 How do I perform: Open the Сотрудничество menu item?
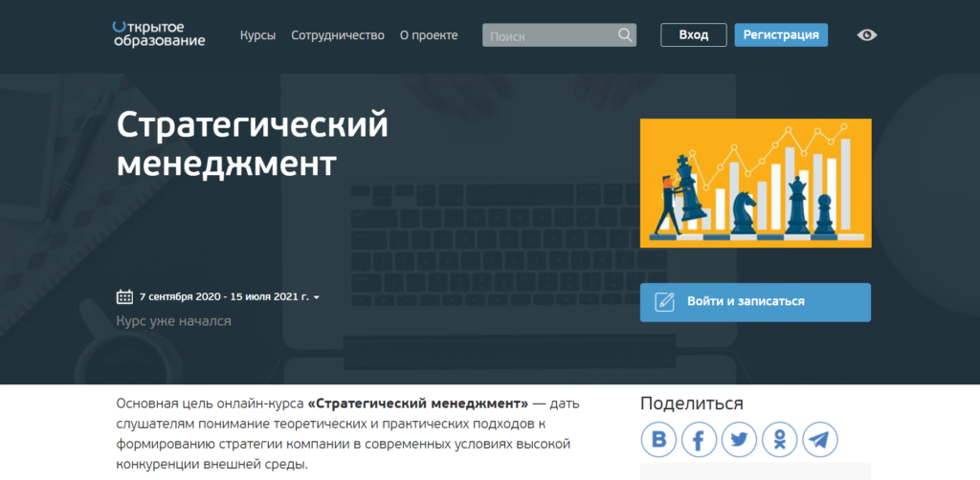(x=337, y=35)
